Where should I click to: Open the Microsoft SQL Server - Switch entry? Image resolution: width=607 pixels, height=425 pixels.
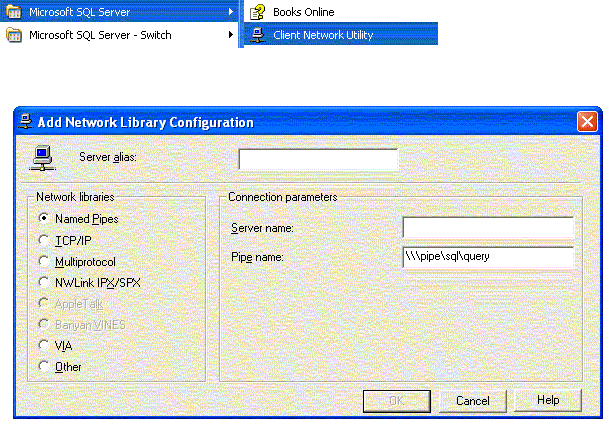[x=119, y=35]
